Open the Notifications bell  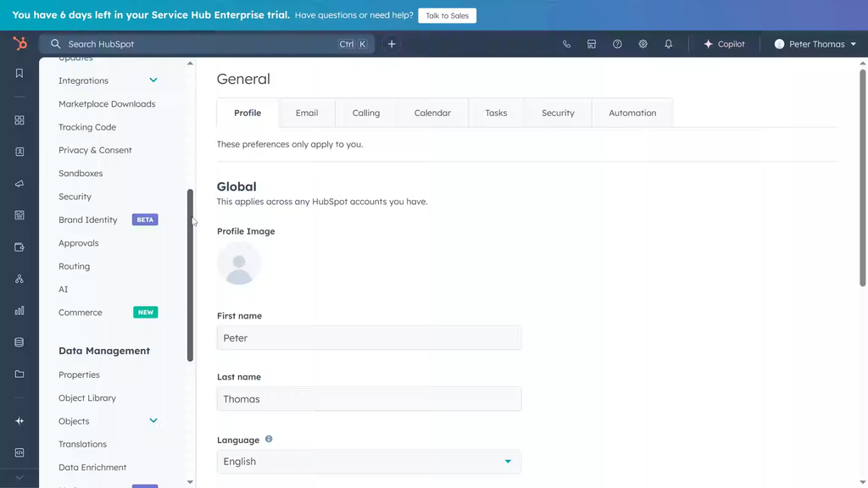tap(668, 44)
